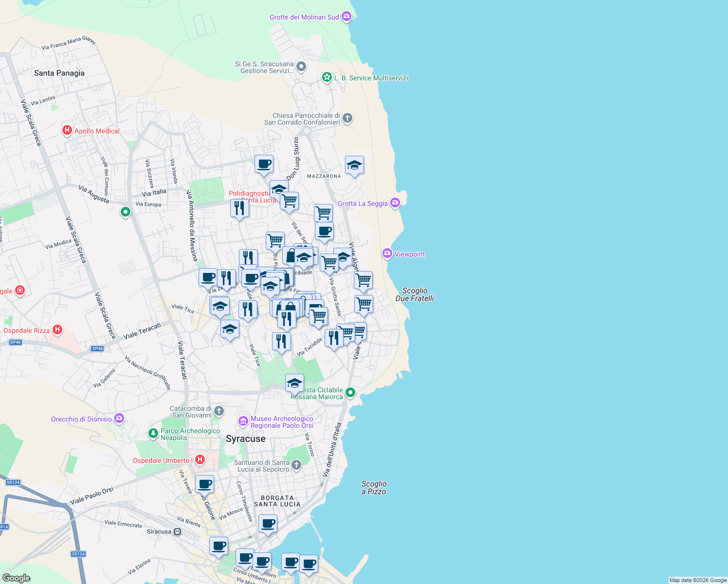Image resolution: width=728 pixels, height=584 pixels.
Task: Select the Ospedale Rizza hospital icon
Action: click(57, 330)
